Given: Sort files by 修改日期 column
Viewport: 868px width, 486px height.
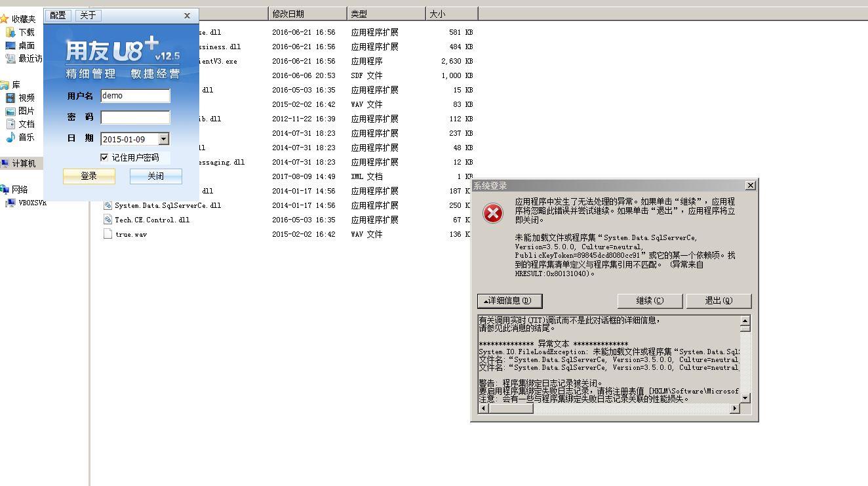Looking at the screenshot, I should coord(307,14).
